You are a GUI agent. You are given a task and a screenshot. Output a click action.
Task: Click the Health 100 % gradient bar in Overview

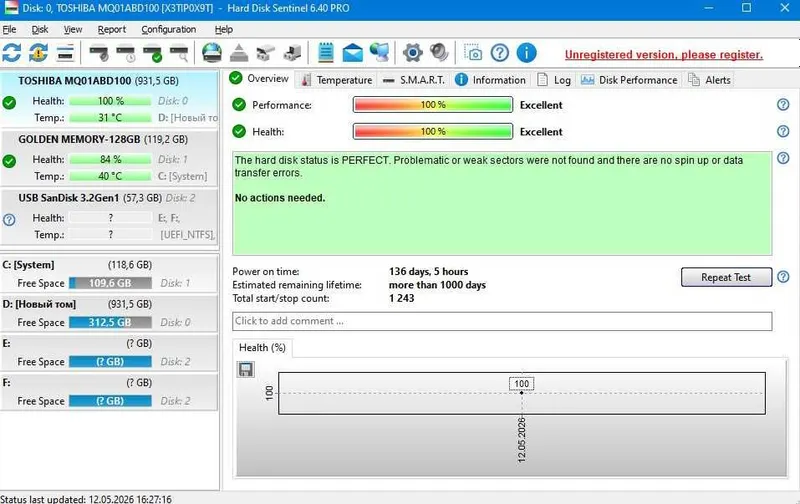[x=433, y=131]
